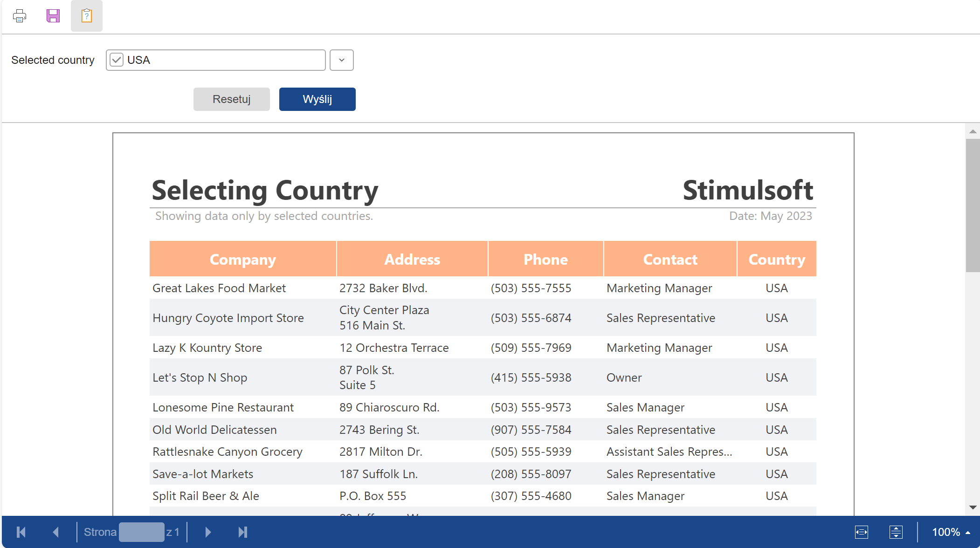Screen dimensions: 980x548
Task: Click the Company column header
Action: 242,259
